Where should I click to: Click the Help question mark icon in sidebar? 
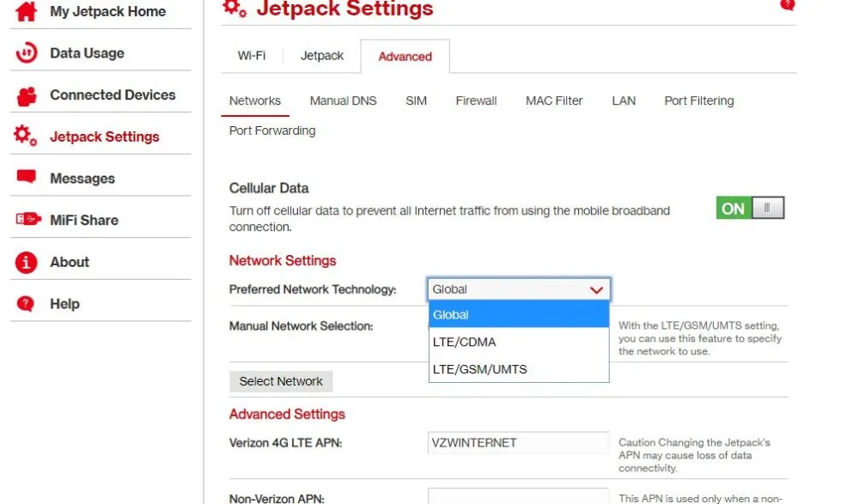tap(26, 303)
